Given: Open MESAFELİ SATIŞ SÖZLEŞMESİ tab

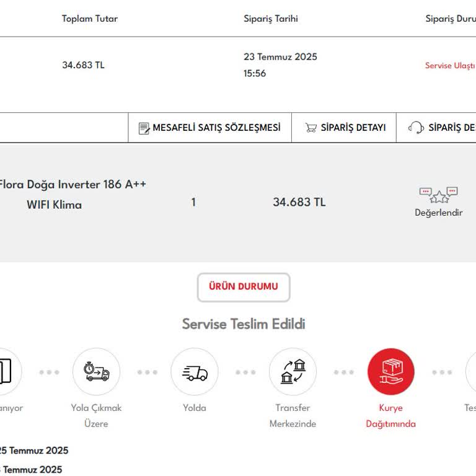Looking at the screenshot, I should coord(216,128).
